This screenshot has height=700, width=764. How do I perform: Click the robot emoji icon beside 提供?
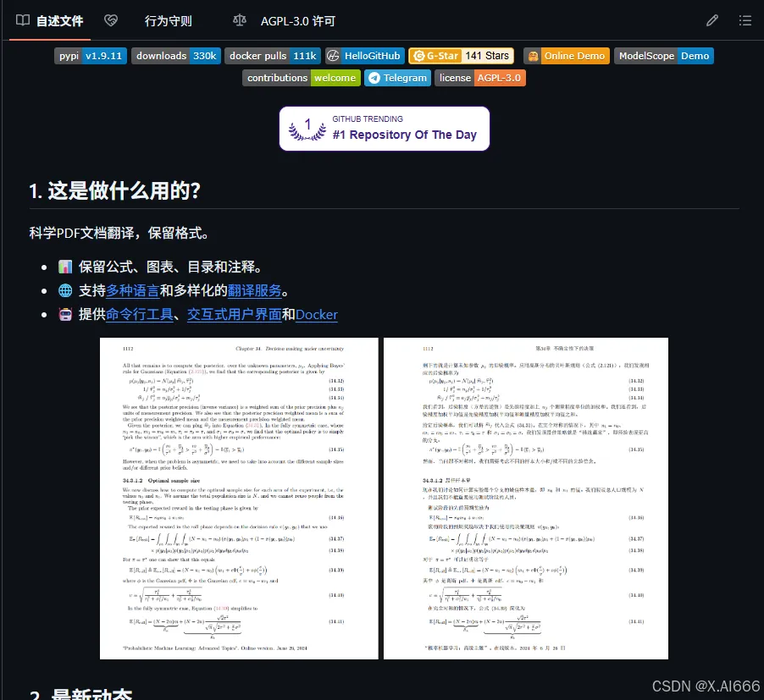pos(65,315)
